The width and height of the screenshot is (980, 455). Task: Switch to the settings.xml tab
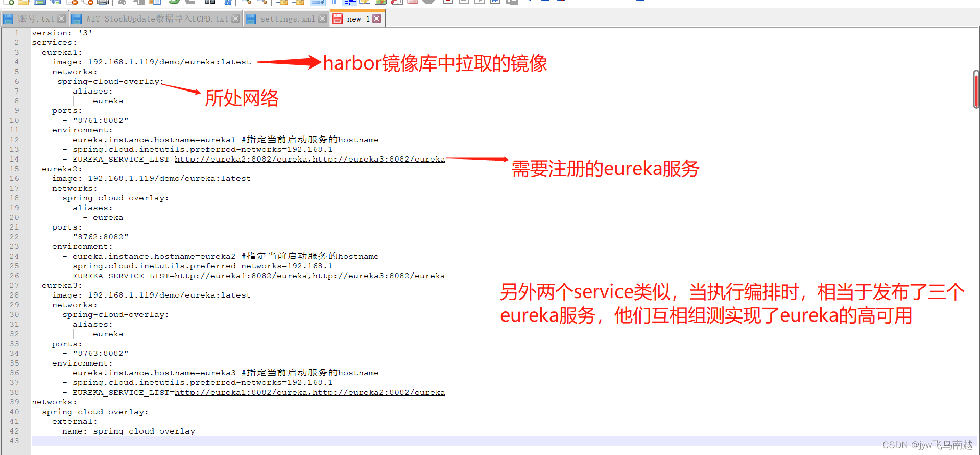click(286, 19)
